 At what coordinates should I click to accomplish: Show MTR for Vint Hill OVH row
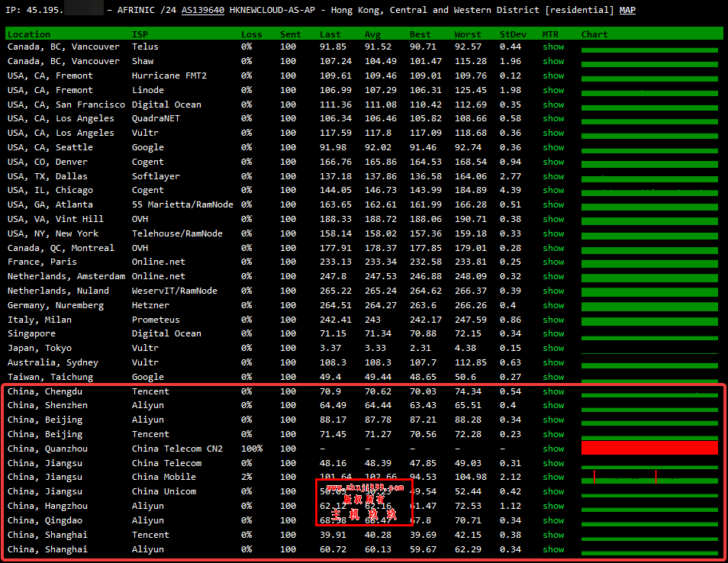pos(553,219)
